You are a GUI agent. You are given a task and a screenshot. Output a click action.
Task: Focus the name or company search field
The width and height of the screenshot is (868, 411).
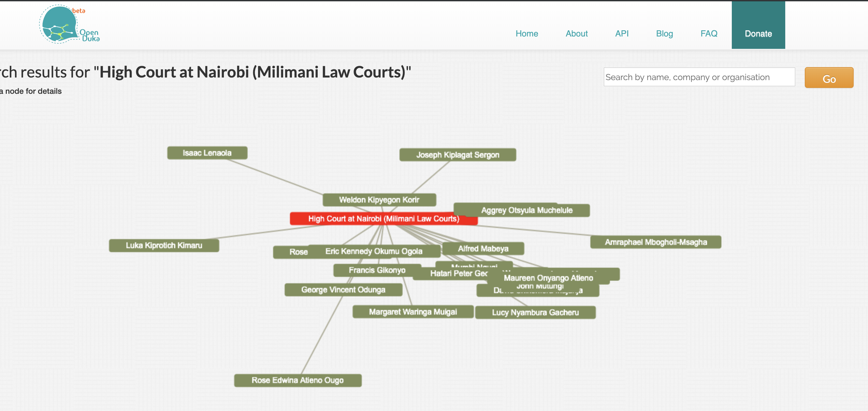coord(699,77)
